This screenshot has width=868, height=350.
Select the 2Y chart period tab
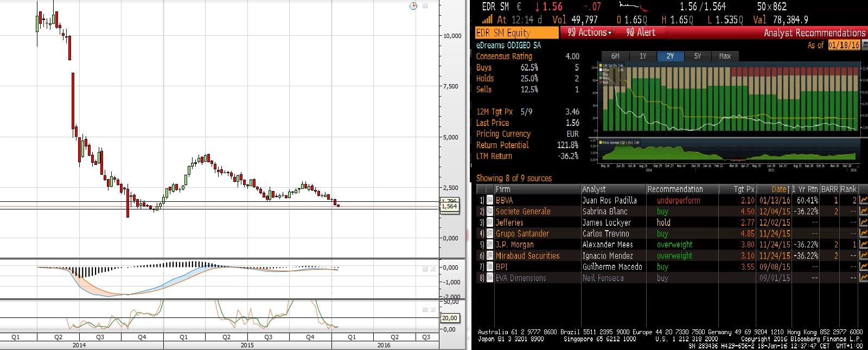(670, 56)
